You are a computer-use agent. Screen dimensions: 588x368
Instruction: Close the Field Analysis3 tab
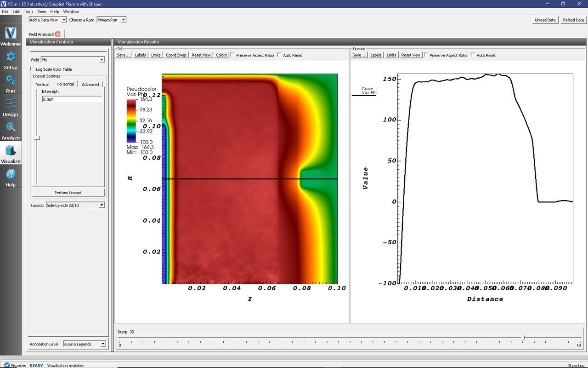(58, 34)
